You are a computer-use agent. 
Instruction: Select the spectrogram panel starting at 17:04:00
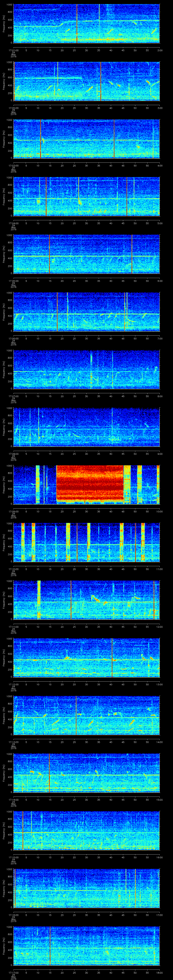[x=87, y=196]
